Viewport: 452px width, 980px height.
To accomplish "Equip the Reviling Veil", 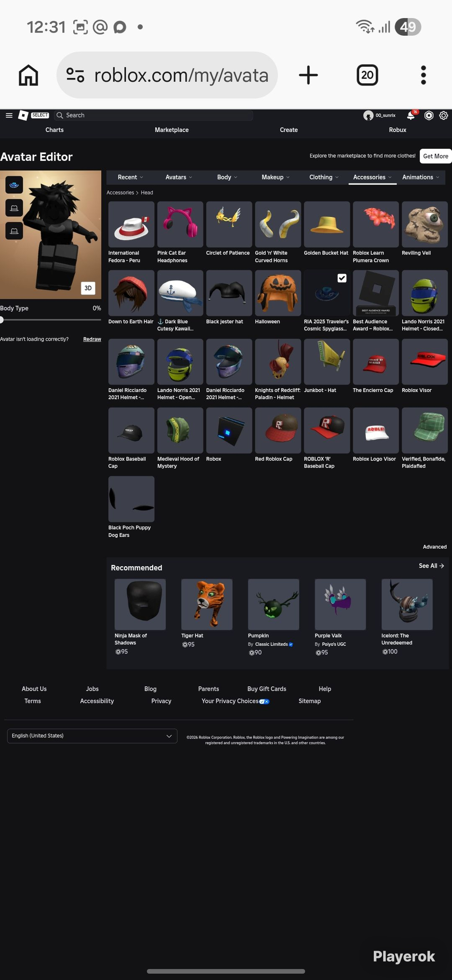I will click(x=425, y=224).
